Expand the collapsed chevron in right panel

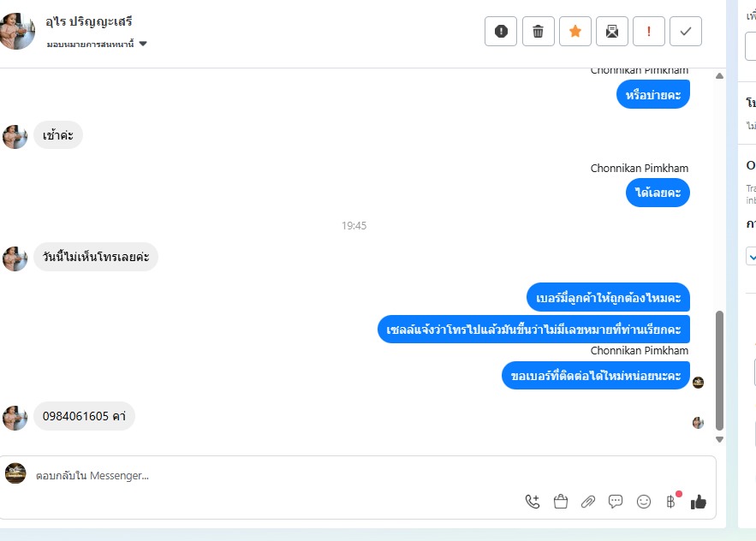752,257
